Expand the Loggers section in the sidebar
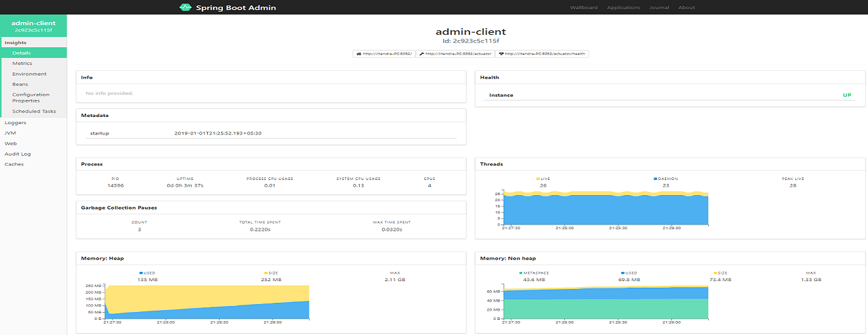868x335 pixels. point(15,122)
